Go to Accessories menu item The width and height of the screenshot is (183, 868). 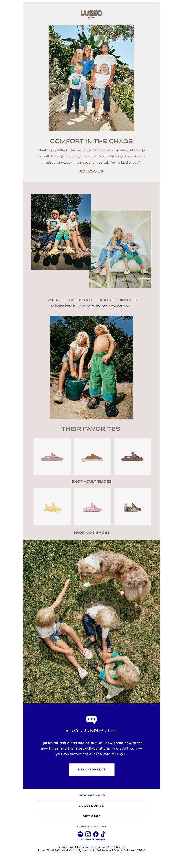click(91, 805)
